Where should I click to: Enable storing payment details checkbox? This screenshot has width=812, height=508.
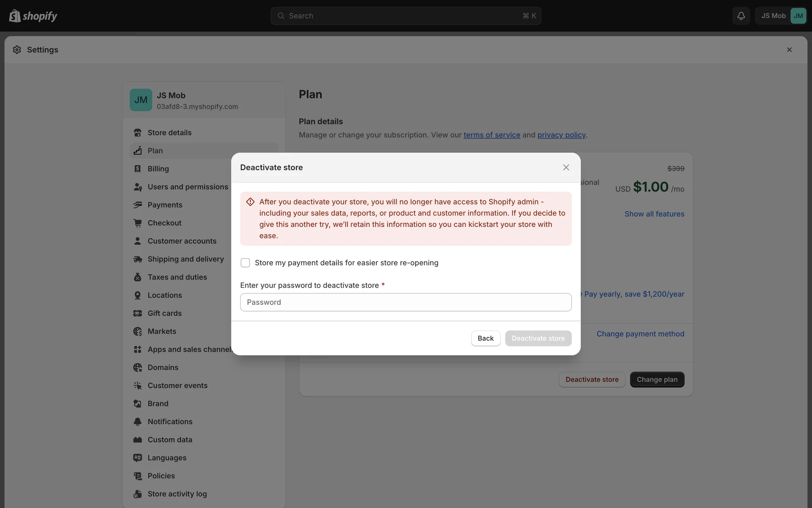245,263
